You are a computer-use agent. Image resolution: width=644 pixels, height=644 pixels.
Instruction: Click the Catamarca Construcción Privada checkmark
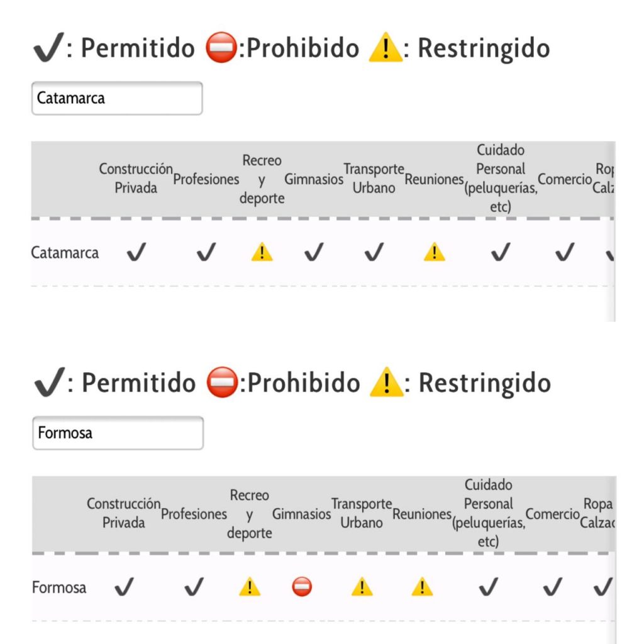coord(136,252)
